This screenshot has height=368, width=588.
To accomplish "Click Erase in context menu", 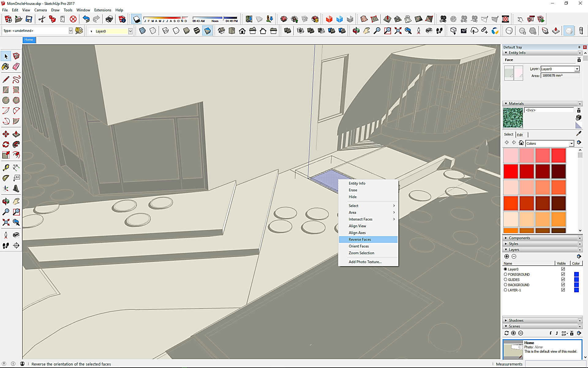I will tap(368, 190).
